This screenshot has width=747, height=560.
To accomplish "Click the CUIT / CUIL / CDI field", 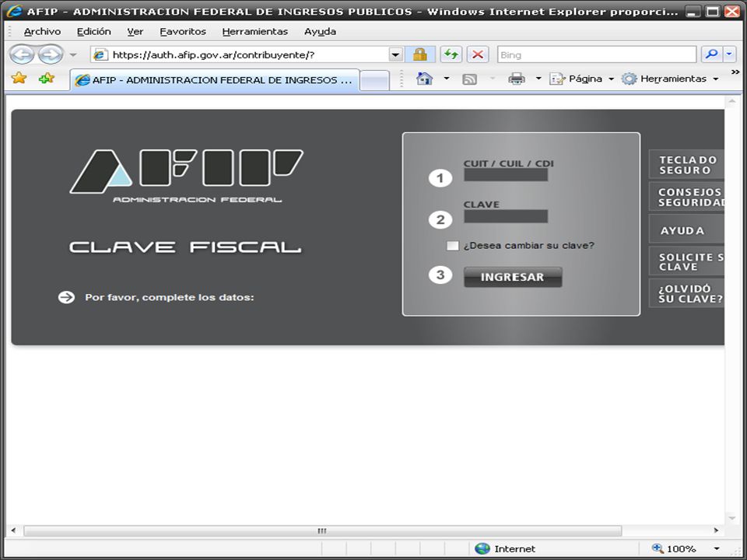I will point(506,175).
